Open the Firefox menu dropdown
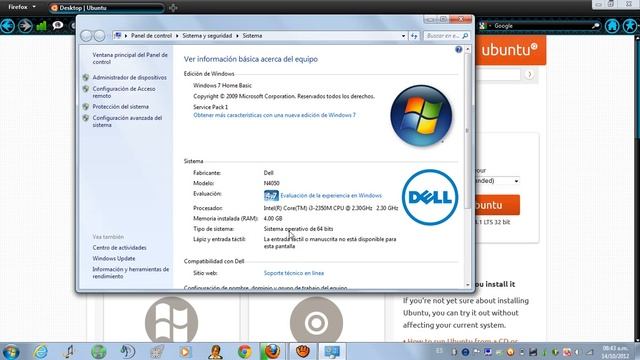Viewport: 640px width, 360px height. coord(22,7)
